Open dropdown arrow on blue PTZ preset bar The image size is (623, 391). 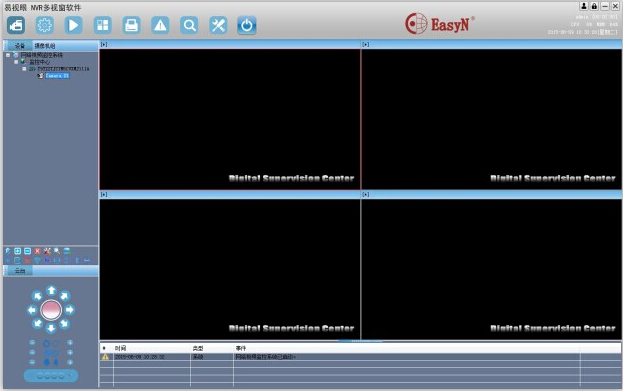(x=71, y=375)
